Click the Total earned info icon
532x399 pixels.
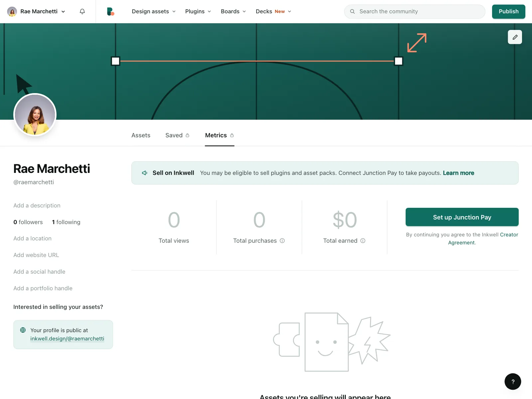(363, 241)
